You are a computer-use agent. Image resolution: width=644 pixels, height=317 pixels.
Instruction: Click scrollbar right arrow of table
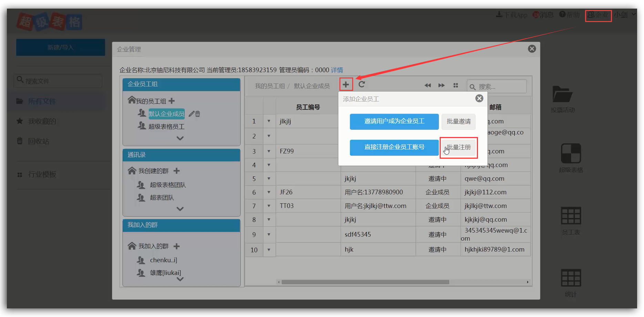pyautogui.click(x=528, y=282)
